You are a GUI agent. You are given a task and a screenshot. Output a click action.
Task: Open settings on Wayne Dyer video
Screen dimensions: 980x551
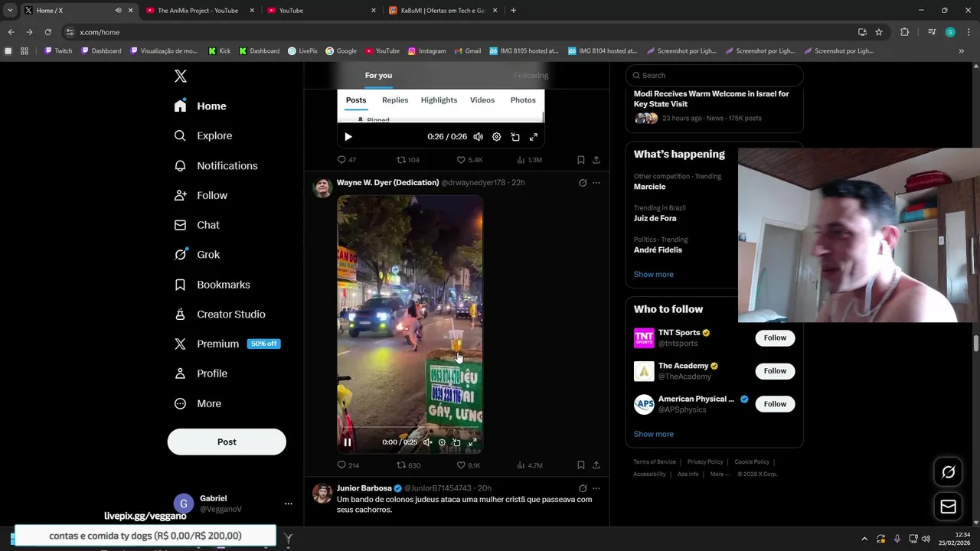click(x=442, y=442)
